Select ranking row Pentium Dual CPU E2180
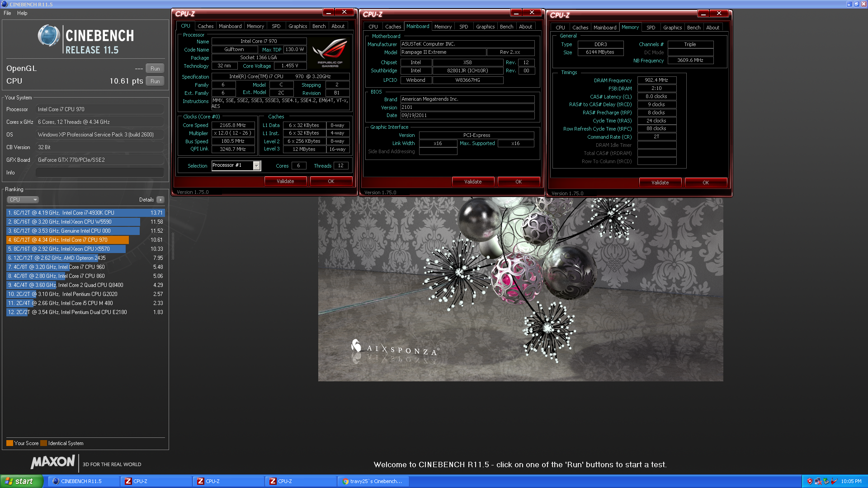Screen dimensions: 868x488 coord(85,312)
